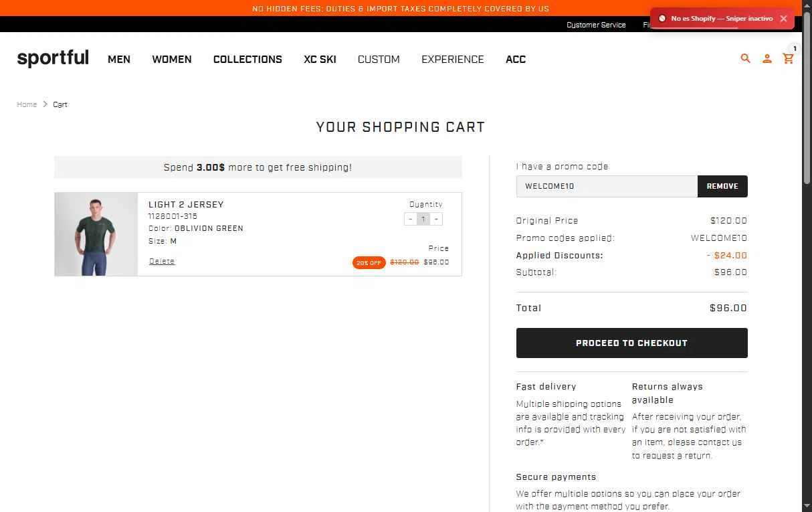Increase jersey quantity with plus button
This screenshot has height=512, width=812.
pos(436,219)
